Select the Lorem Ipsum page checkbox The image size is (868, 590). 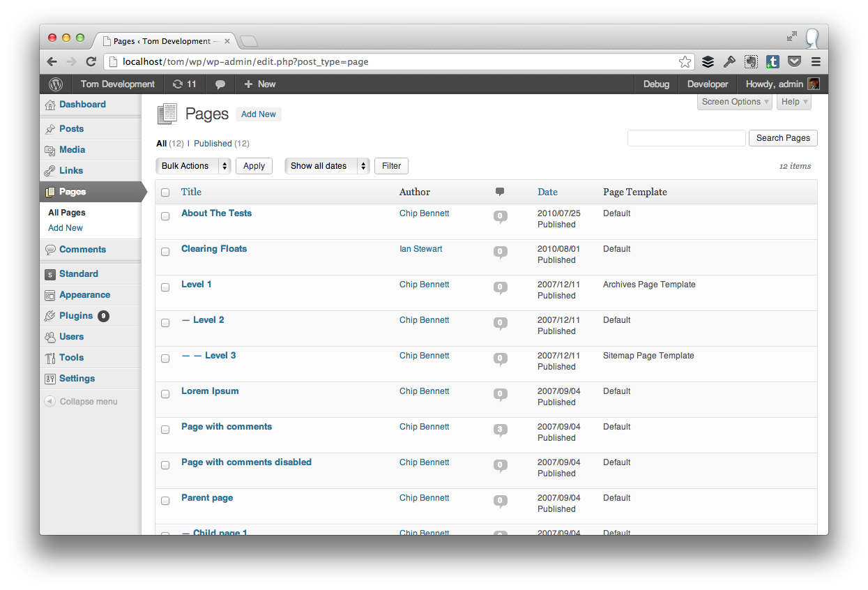click(x=165, y=394)
